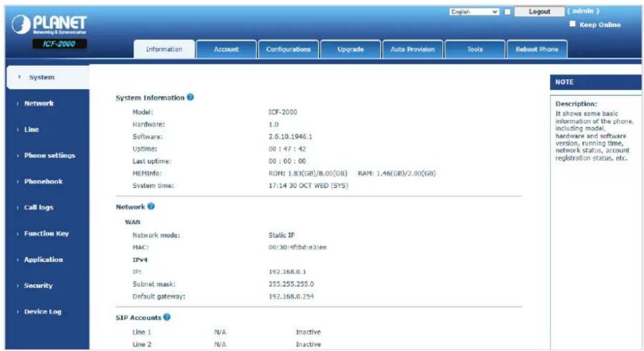Select the RAM memory info value

pos(396,173)
